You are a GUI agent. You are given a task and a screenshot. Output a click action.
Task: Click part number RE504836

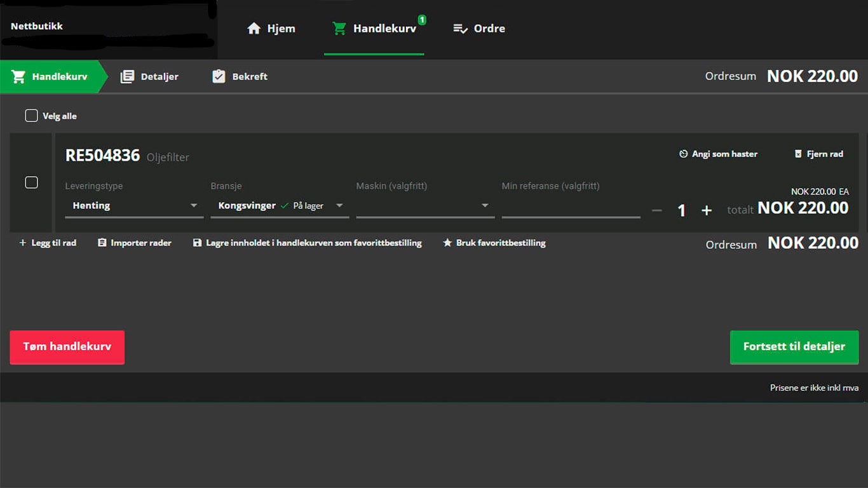click(102, 156)
